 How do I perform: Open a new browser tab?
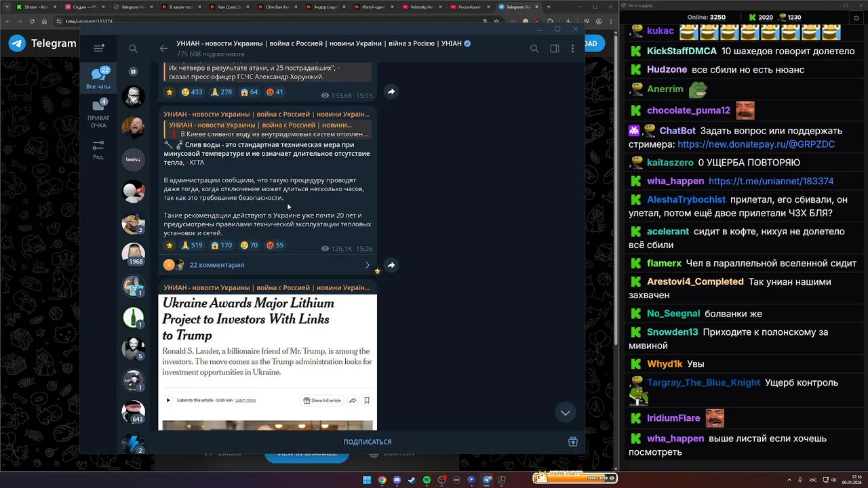click(549, 7)
